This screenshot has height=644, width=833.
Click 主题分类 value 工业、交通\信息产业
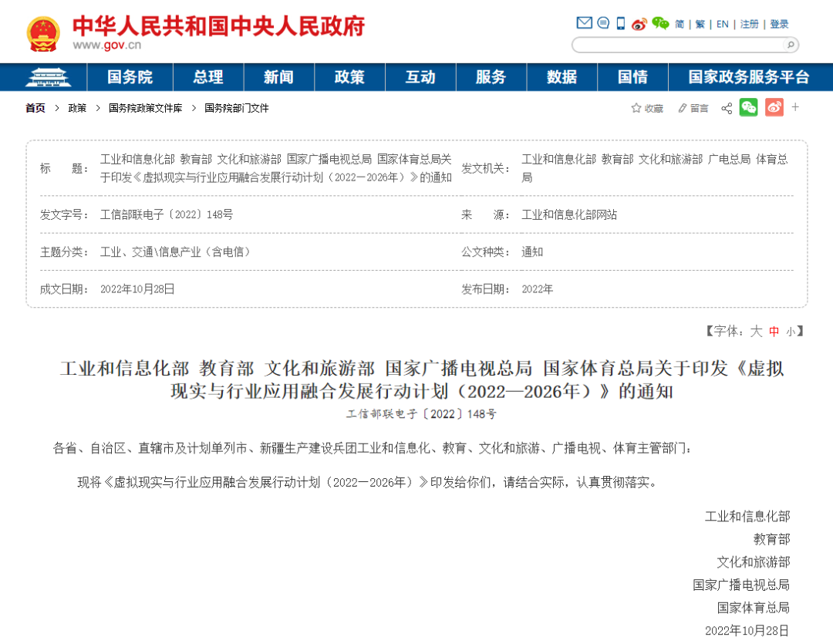(x=175, y=252)
